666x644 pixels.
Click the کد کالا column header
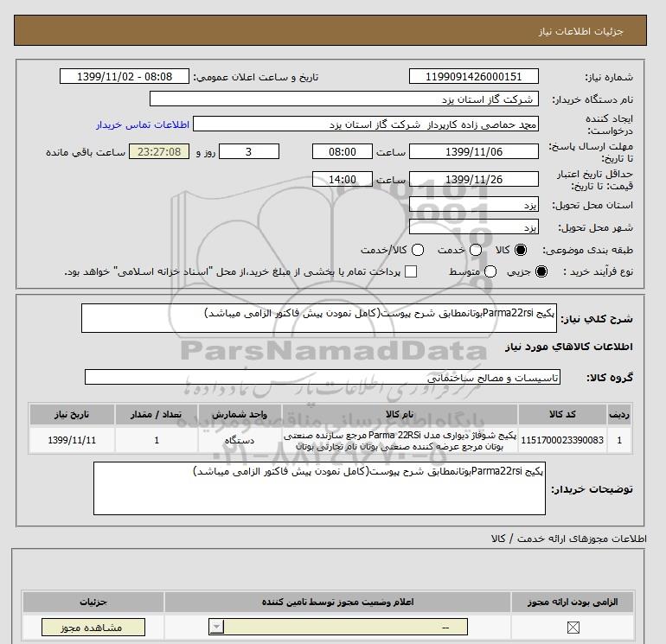tap(562, 414)
